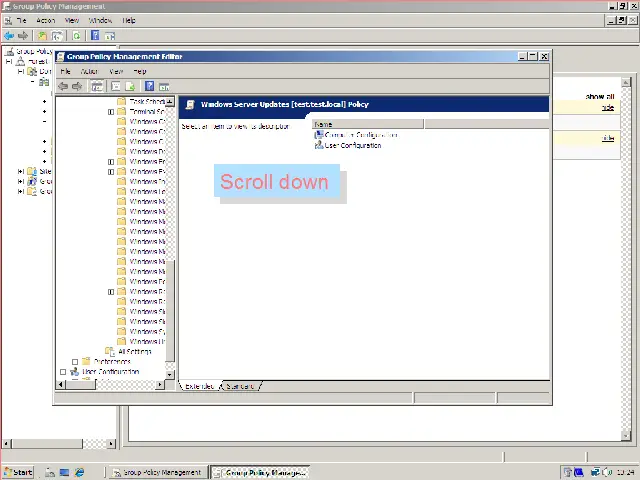640x480 pixels.
Task: Collapse Forest node in Group Policy Management tree
Action: 9,61
